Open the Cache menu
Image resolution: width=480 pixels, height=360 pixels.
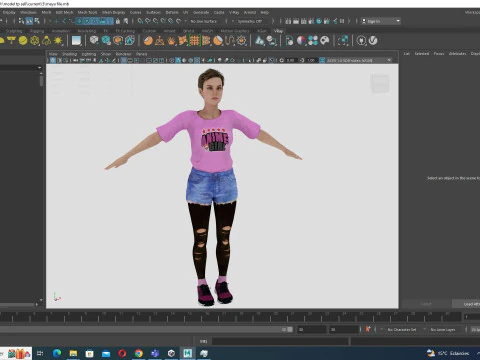(219, 12)
